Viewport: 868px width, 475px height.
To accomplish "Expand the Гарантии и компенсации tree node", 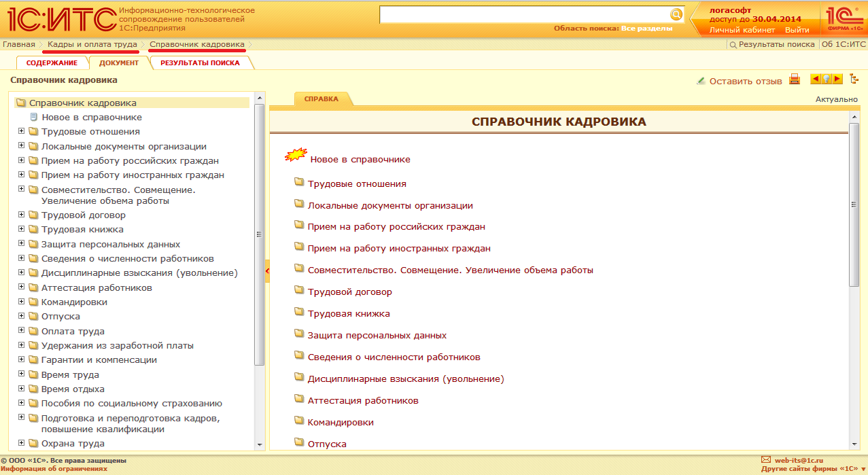I will (21, 359).
